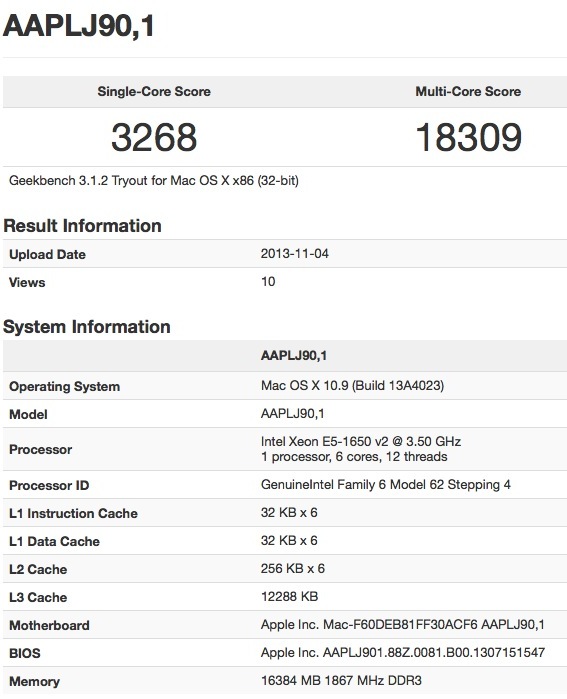Image resolution: width=567 pixels, height=699 pixels.
Task: Click the Views count value 10
Action: (268, 282)
